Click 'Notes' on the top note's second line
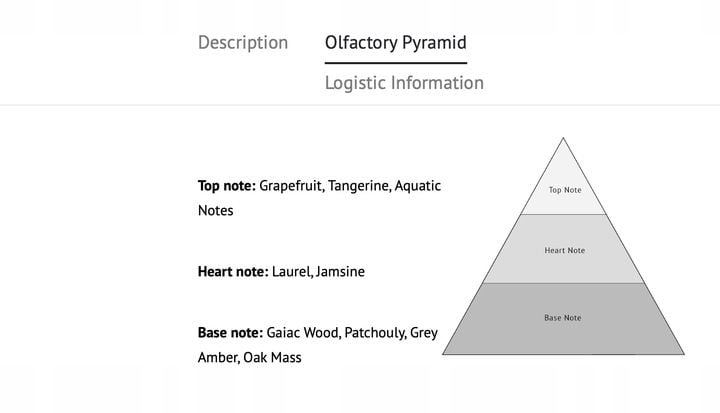 point(216,211)
